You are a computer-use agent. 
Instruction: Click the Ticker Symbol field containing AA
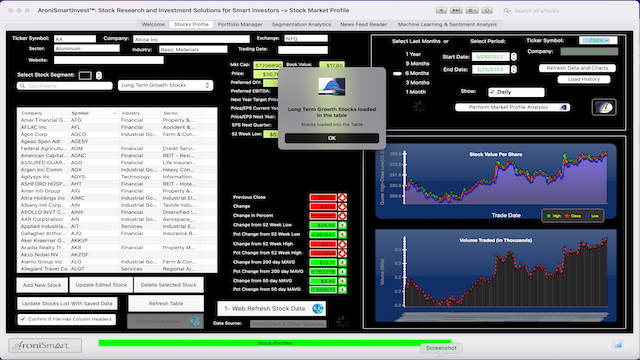tap(75, 39)
